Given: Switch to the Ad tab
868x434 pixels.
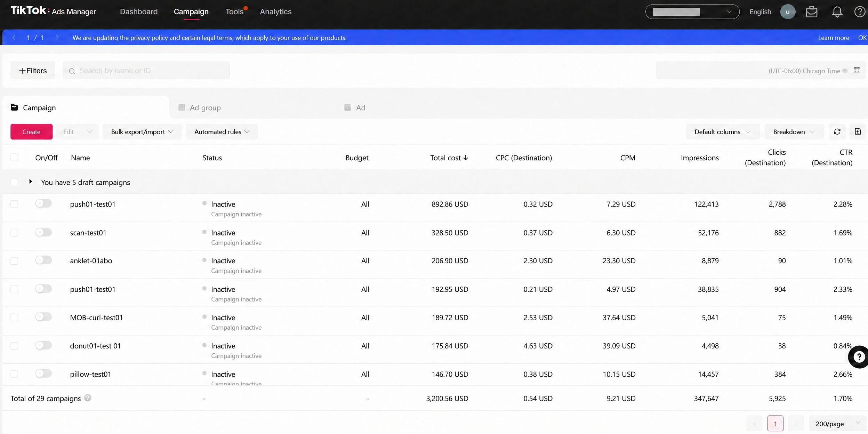Looking at the screenshot, I should tap(355, 107).
